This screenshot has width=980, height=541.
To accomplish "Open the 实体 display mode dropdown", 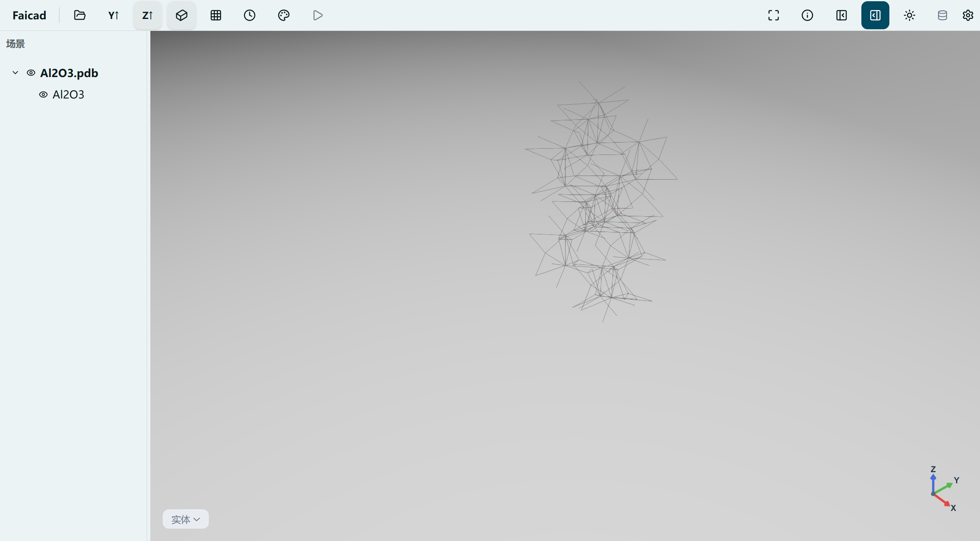I will [x=186, y=519].
